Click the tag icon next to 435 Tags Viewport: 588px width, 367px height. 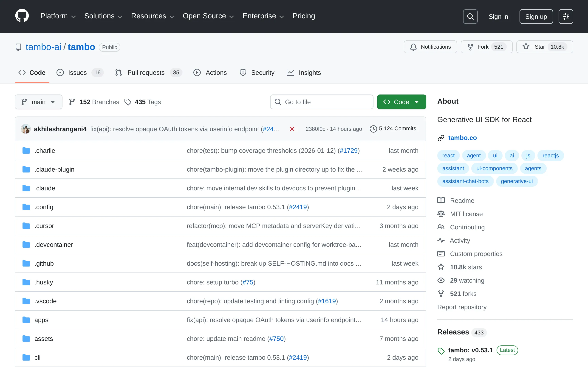pos(128,102)
